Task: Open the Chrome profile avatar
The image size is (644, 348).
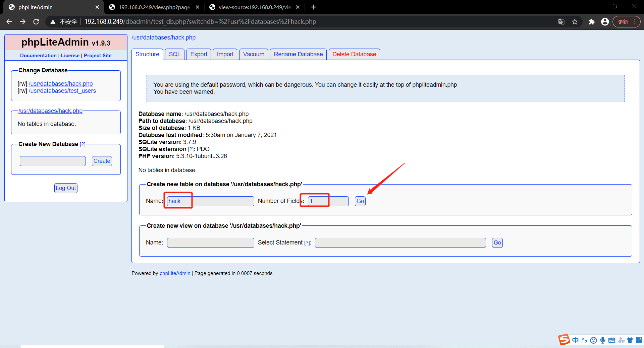Action: (x=605, y=22)
